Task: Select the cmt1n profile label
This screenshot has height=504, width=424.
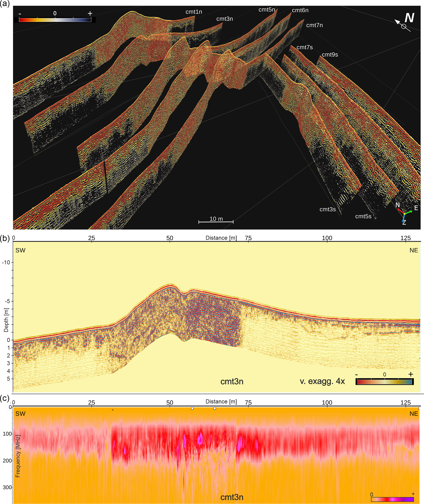Action: click(x=194, y=12)
